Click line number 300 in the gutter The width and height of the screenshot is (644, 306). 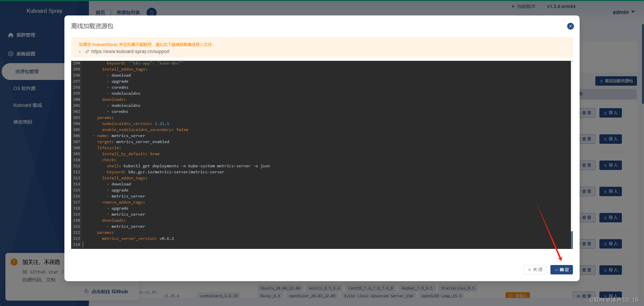[x=76, y=99]
